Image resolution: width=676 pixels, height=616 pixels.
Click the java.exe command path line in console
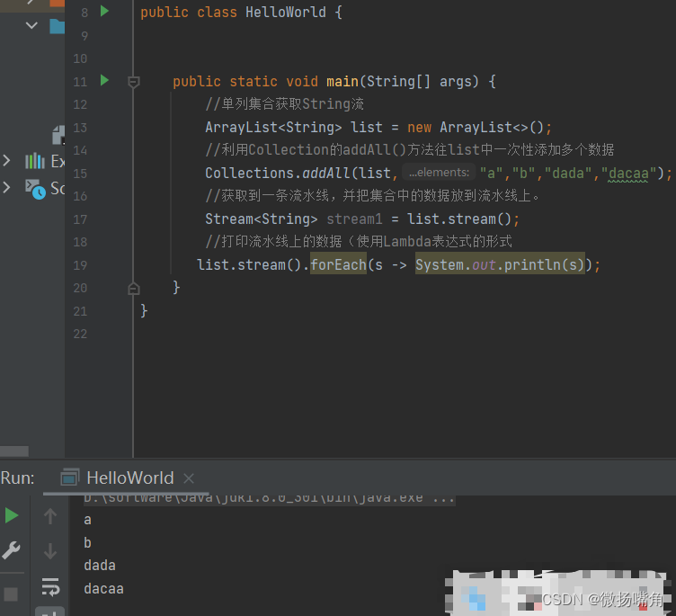pyautogui.click(x=270, y=497)
